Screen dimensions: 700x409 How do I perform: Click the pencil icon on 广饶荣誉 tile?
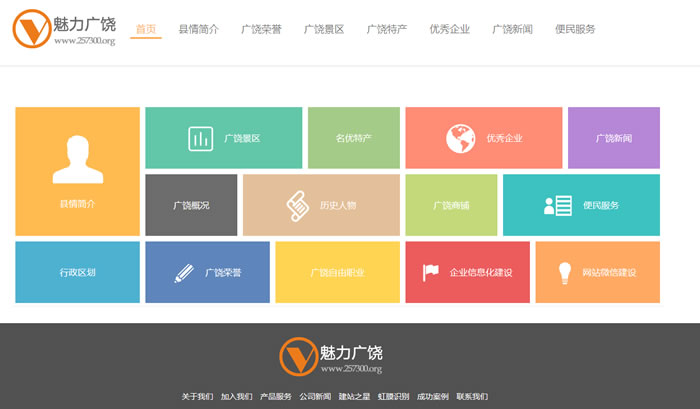pos(183,272)
